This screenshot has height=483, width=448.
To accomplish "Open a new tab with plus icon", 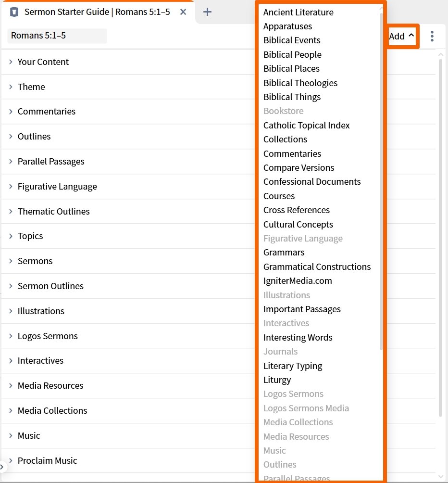I will pos(207,12).
